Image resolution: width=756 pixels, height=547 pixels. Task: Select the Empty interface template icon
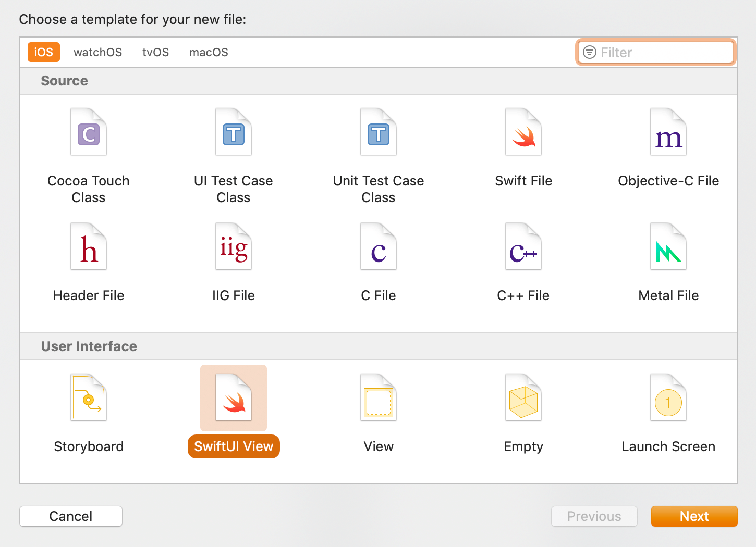(523, 398)
